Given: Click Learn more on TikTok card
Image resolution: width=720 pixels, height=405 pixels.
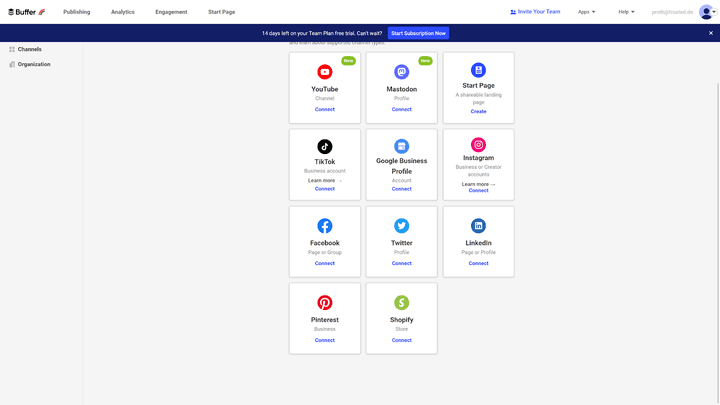Looking at the screenshot, I should click(325, 180).
